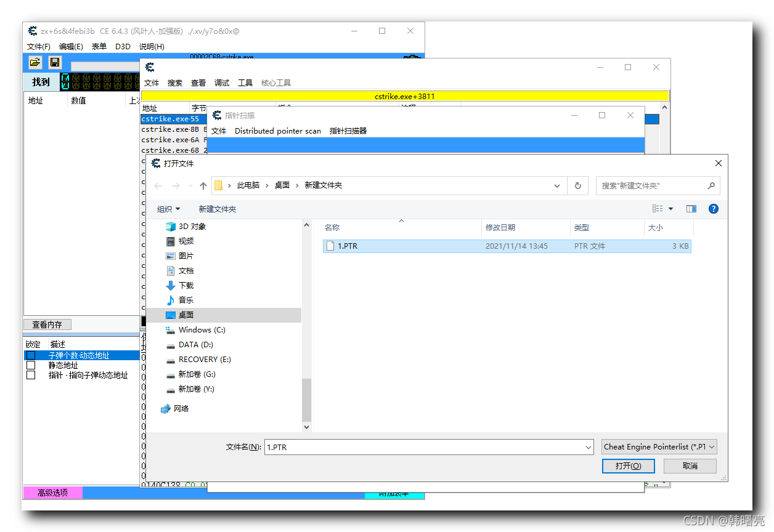Open the dialog help question-mark icon
This screenshot has height=532, width=774.
[x=714, y=209]
